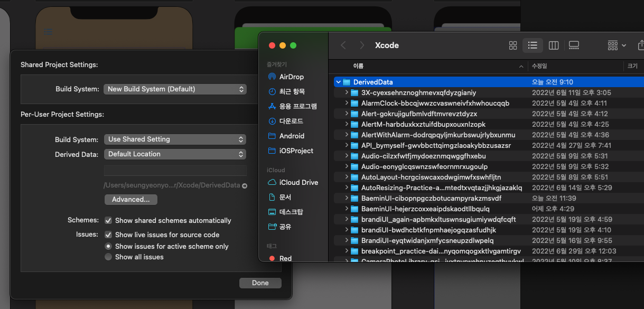Select the brandiUI_again folder row

[x=489, y=220]
